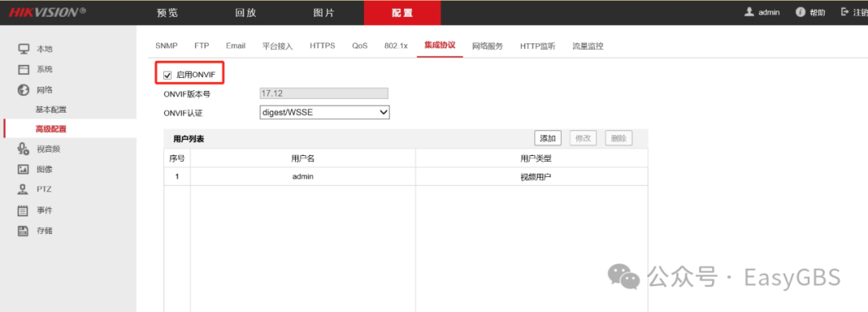The width and height of the screenshot is (868, 312).
Task: Click the admin user icon in header
Action: coord(750,11)
